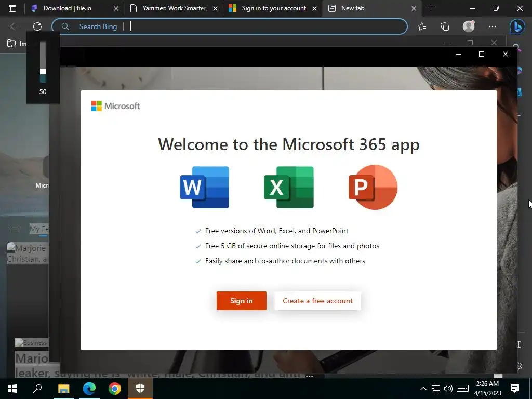Viewport: 532px width, 399px height.
Task: Select the My Feed tab
Action: point(39,229)
